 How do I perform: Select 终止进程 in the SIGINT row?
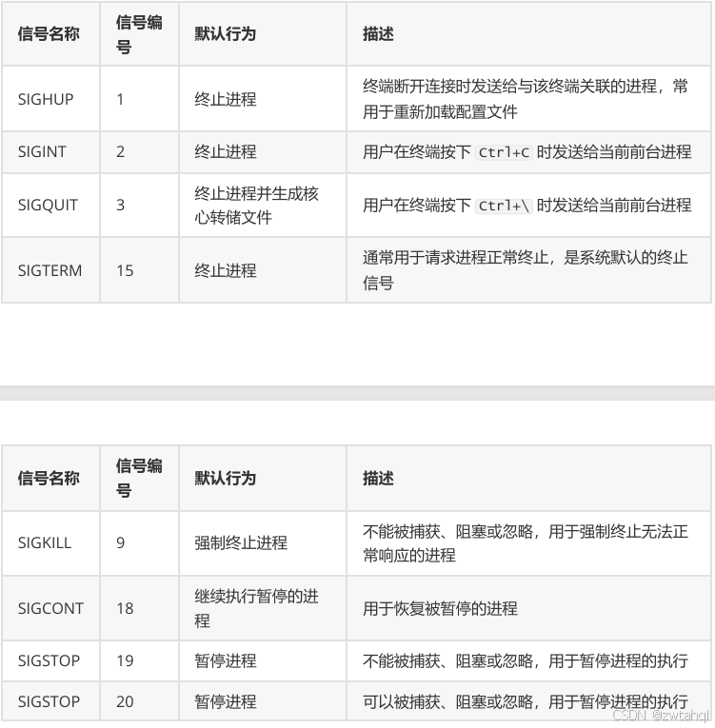click(x=226, y=152)
